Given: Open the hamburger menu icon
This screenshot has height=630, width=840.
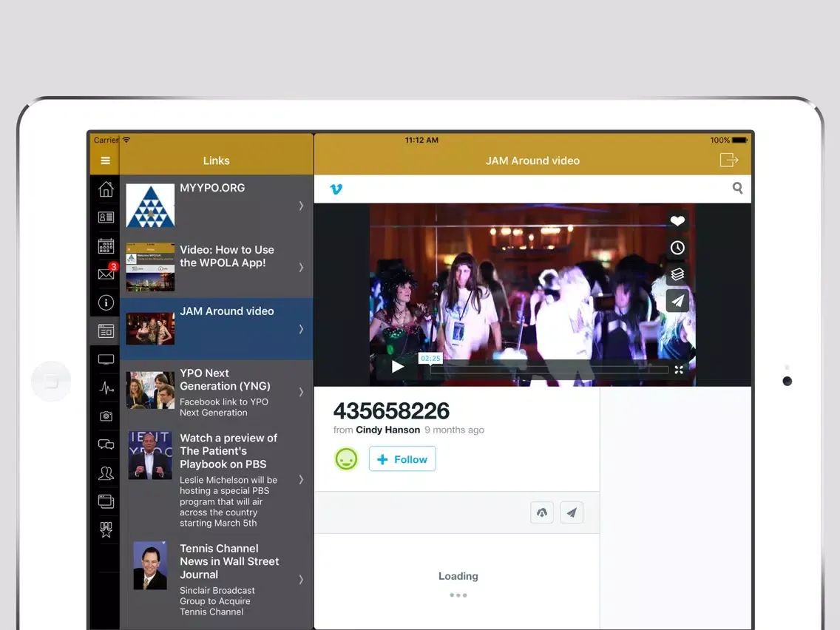Looking at the screenshot, I should click(105, 160).
